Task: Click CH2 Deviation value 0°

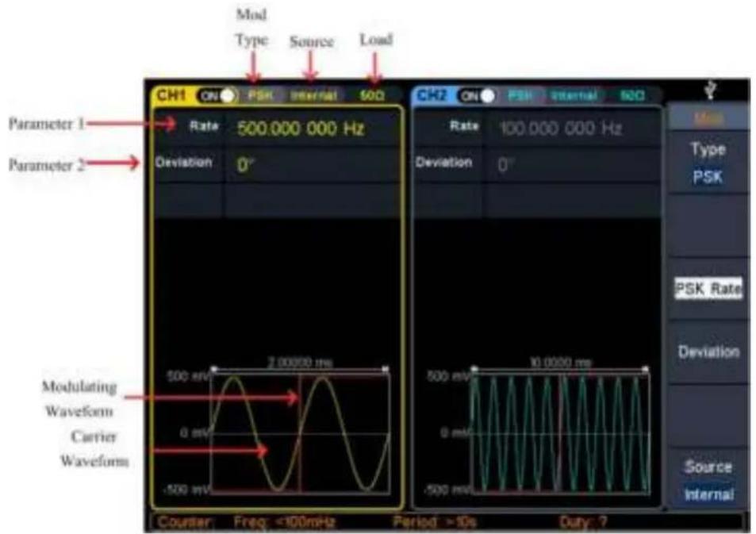Action: tap(505, 165)
